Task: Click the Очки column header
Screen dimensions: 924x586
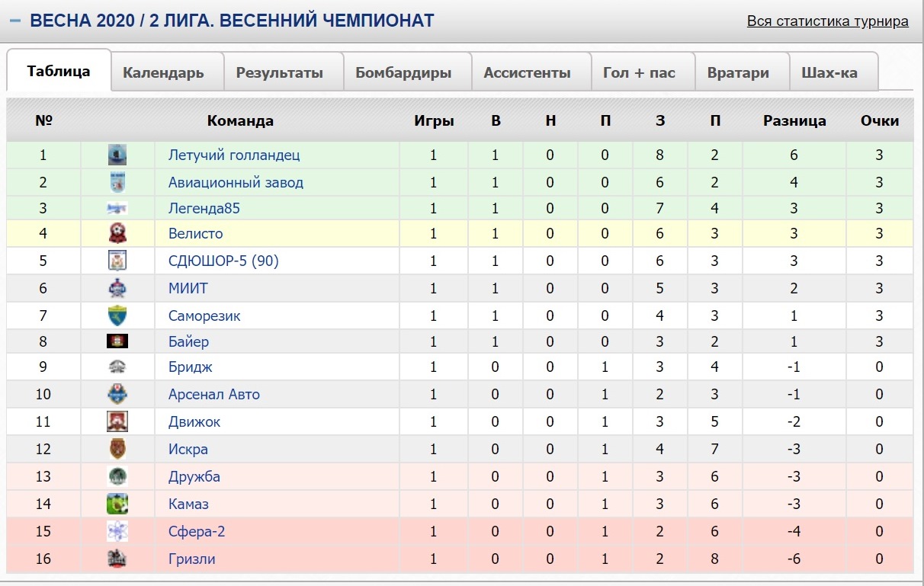Action: click(880, 120)
